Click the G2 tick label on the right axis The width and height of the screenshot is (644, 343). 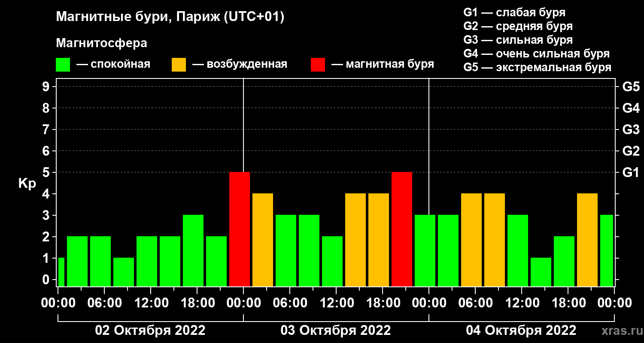(x=631, y=151)
